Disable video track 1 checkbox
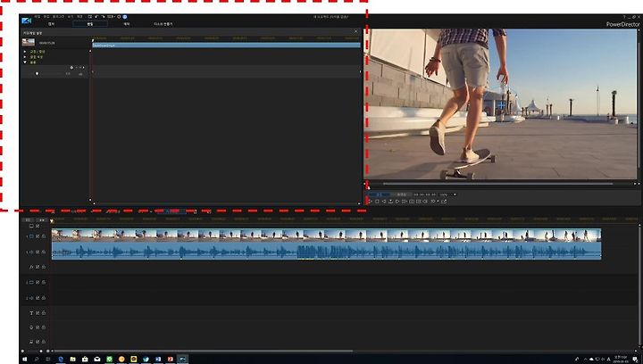 tap(38, 236)
